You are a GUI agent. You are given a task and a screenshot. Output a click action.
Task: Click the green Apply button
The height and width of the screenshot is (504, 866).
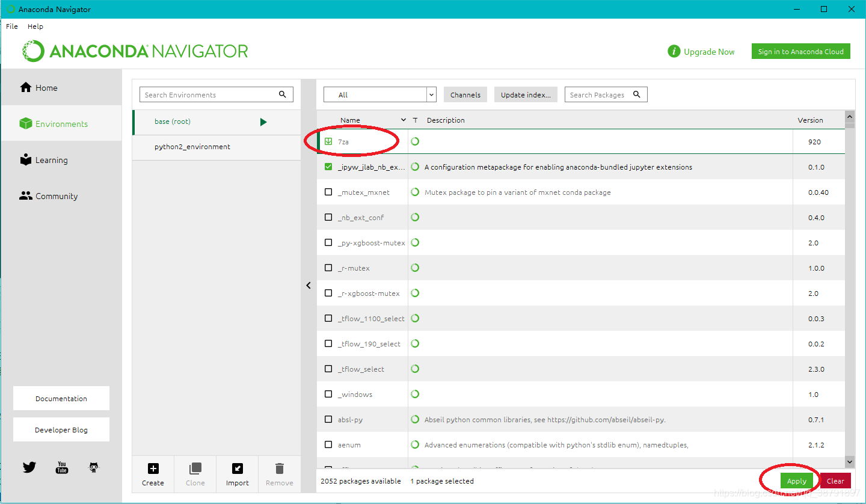click(797, 481)
